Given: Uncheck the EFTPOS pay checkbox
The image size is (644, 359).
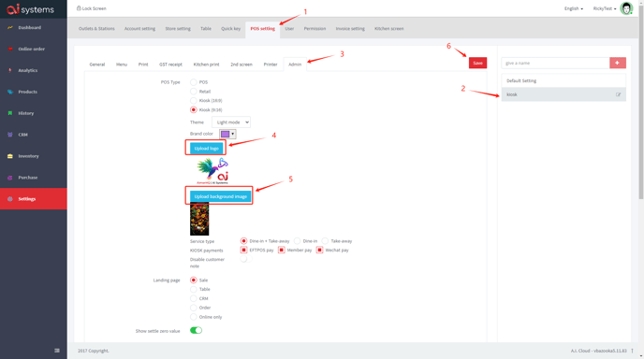Looking at the screenshot, I should pyautogui.click(x=243, y=250).
